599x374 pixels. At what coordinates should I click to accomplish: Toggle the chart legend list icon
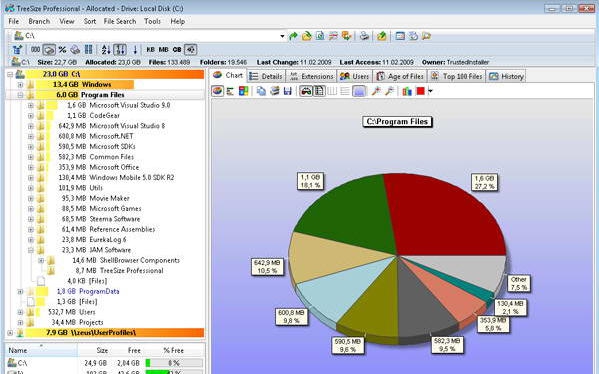point(319,91)
